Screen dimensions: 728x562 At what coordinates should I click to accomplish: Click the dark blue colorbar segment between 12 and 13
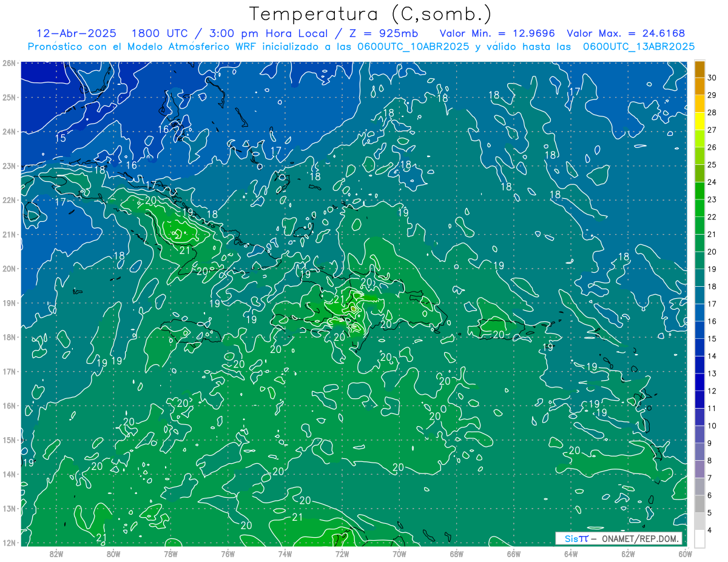click(x=699, y=382)
